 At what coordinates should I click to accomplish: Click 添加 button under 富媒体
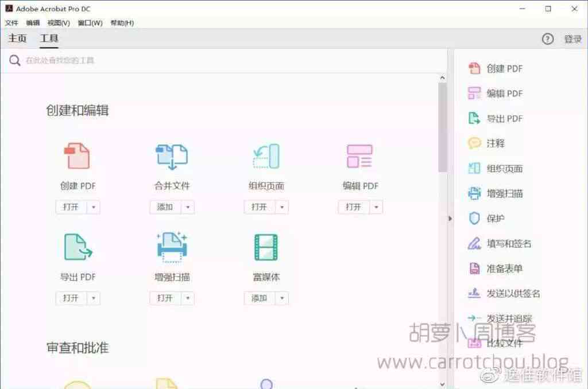[260, 298]
